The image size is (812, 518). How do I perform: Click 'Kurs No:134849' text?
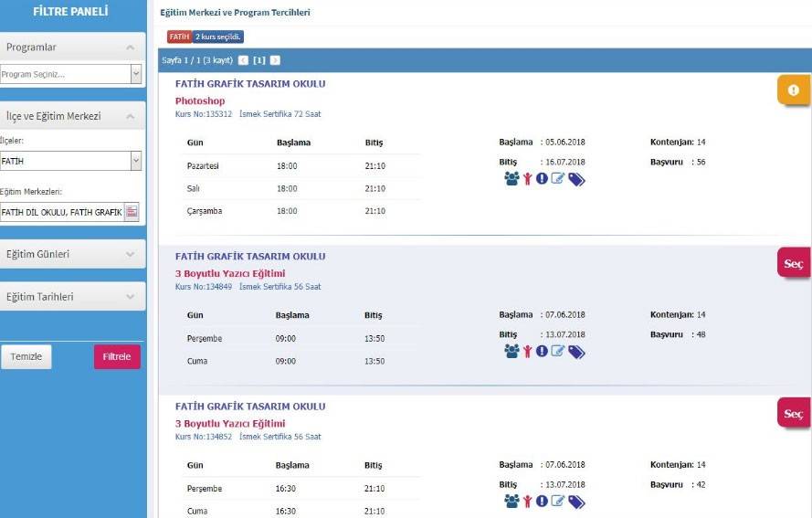[x=204, y=287]
